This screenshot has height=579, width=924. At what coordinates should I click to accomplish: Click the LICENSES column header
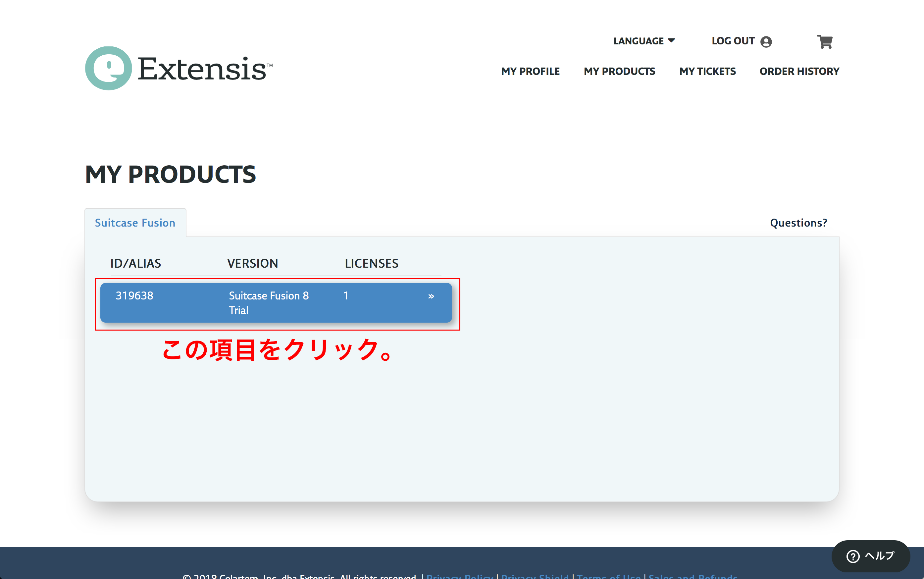[372, 263]
